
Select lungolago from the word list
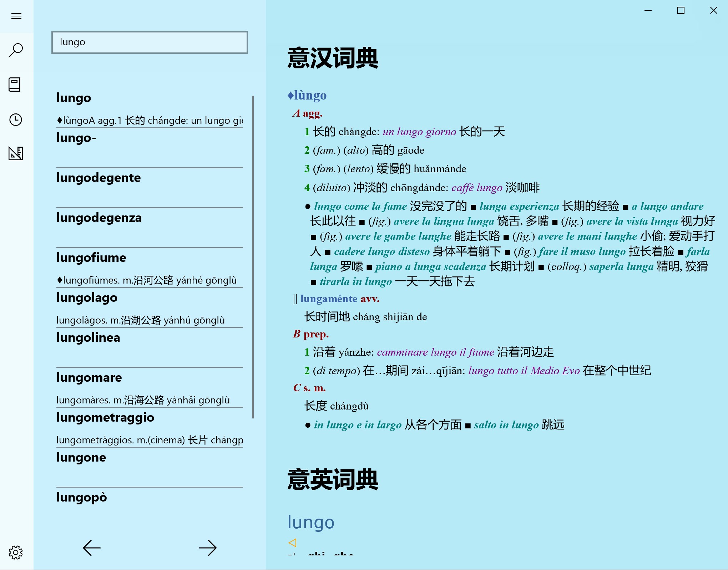[x=87, y=297]
